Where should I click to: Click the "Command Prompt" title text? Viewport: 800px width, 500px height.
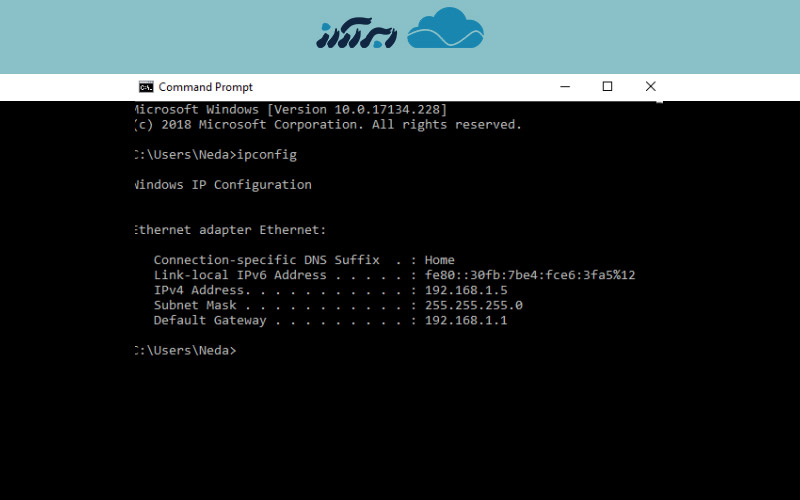click(206, 87)
